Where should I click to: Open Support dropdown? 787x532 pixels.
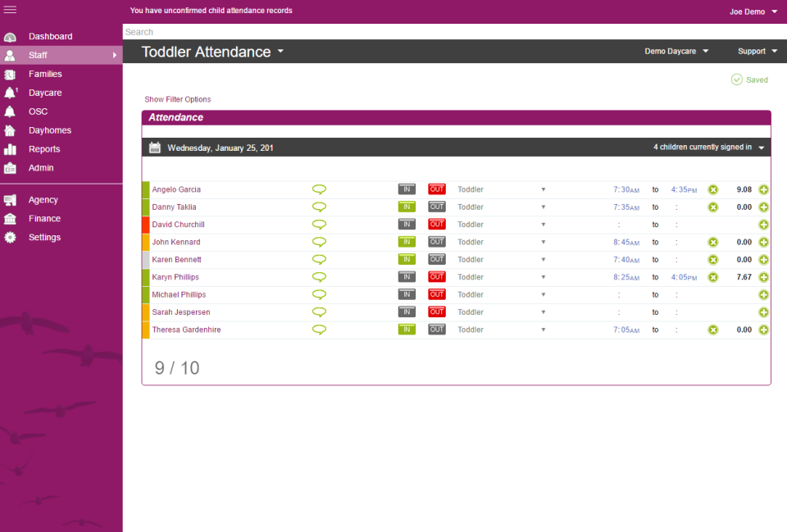click(x=757, y=51)
